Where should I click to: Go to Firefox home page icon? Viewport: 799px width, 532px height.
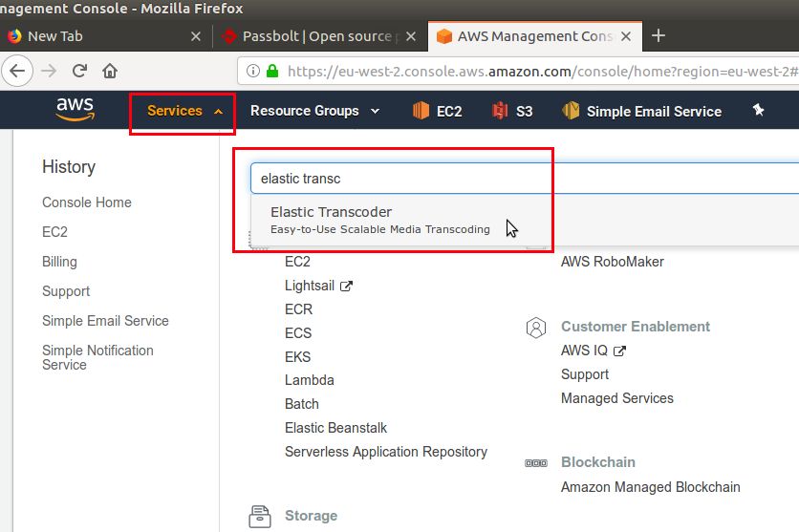(x=110, y=71)
